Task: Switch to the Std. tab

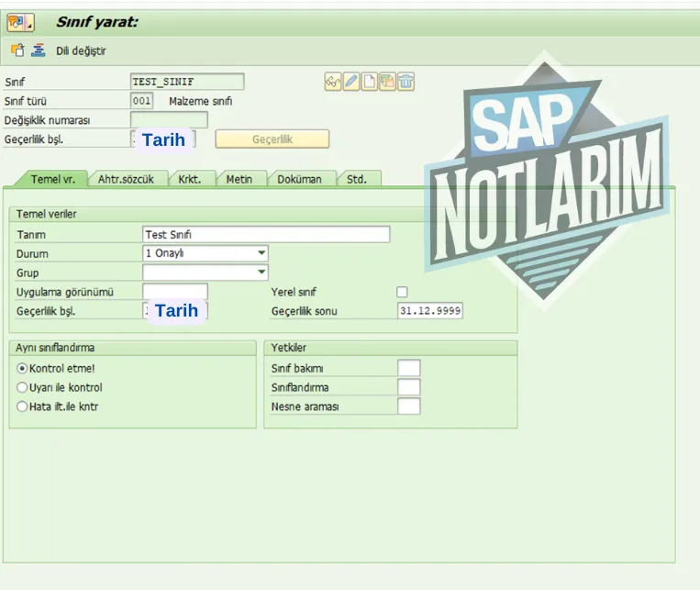Action: pyautogui.click(x=357, y=179)
